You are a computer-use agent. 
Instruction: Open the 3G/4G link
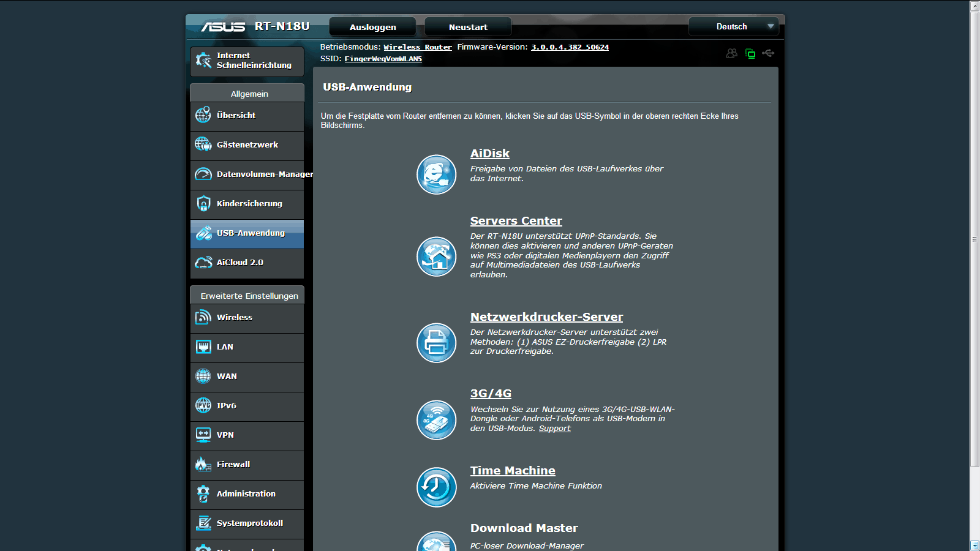tap(491, 394)
